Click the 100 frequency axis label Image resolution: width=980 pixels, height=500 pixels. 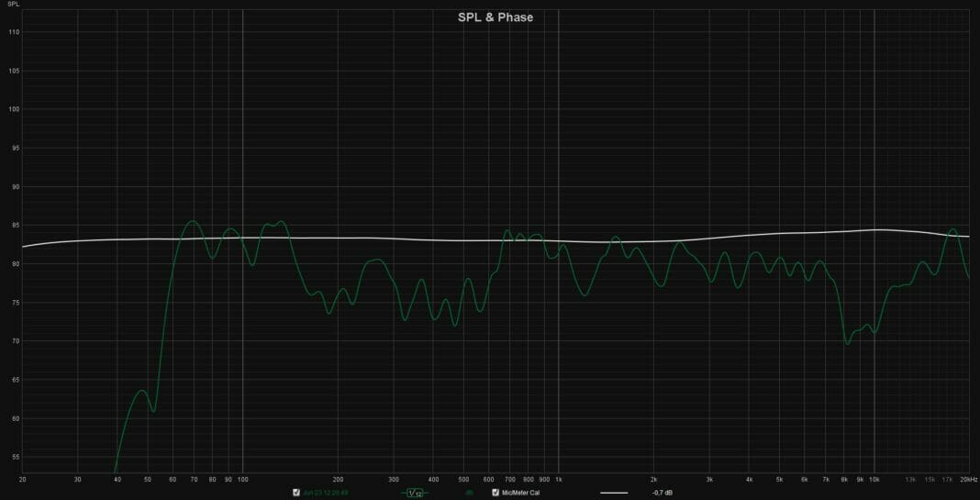242,480
